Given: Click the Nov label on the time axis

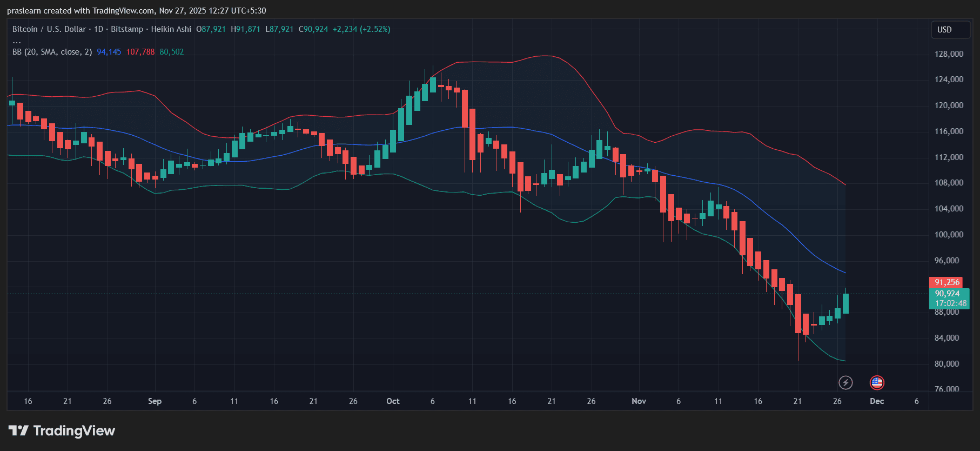Looking at the screenshot, I should [x=639, y=401].
